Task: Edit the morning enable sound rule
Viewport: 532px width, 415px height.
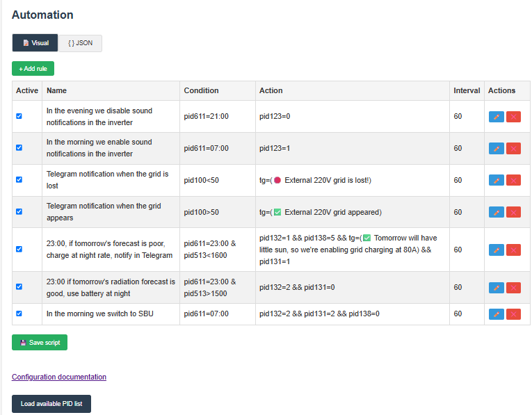Action: tap(496, 149)
